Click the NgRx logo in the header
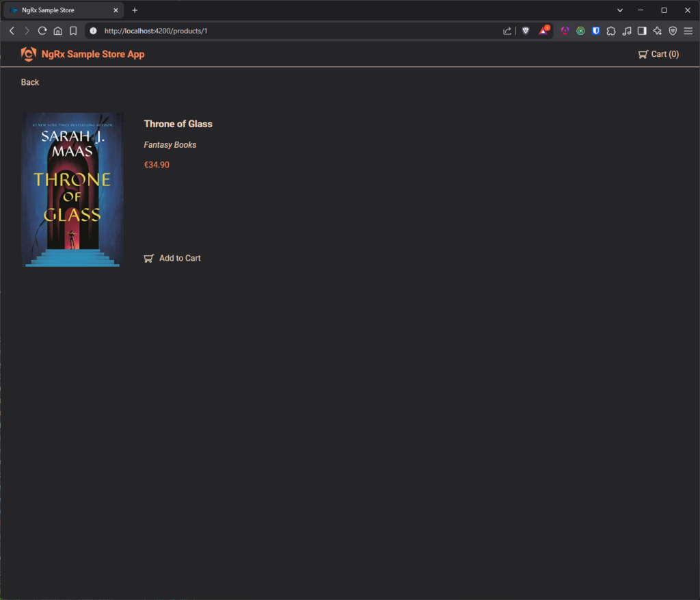The width and height of the screenshot is (700, 600). click(x=29, y=54)
